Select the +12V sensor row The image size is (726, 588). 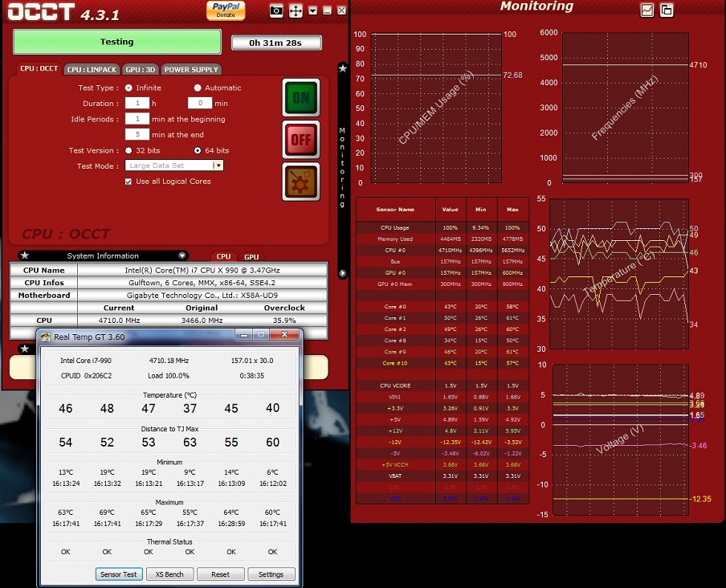click(x=443, y=431)
